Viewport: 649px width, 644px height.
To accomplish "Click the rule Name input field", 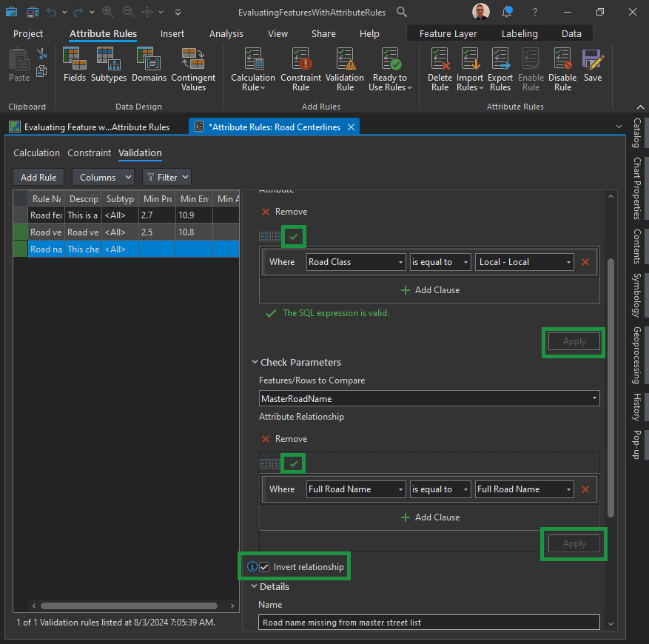I will pyautogui.click(x=429, y=623).
